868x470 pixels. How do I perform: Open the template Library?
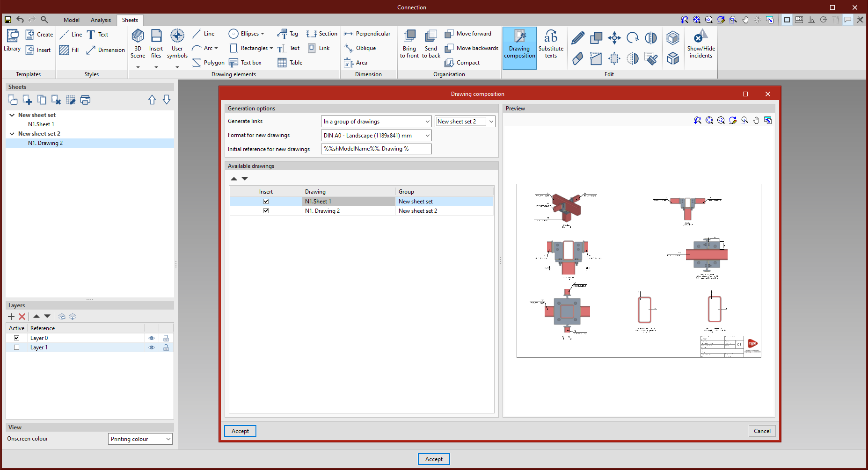[12, 37]
